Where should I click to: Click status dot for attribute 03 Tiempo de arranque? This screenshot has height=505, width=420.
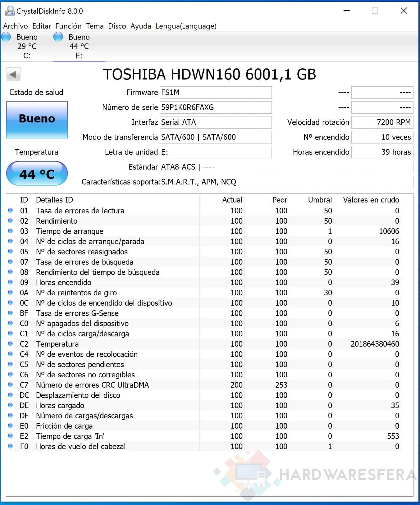(10, 231)
